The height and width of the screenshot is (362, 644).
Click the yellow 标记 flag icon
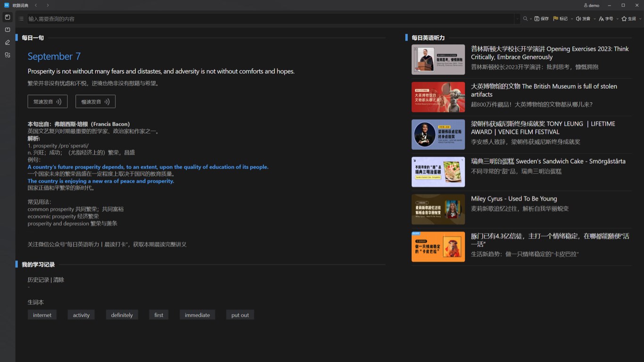click(556, 18)
